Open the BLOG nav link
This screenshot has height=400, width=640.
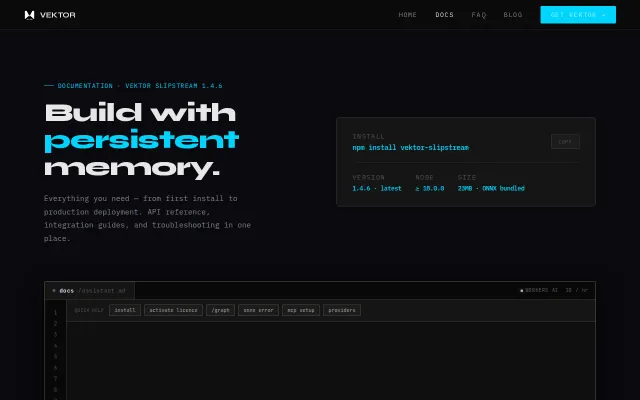[513, 15]
